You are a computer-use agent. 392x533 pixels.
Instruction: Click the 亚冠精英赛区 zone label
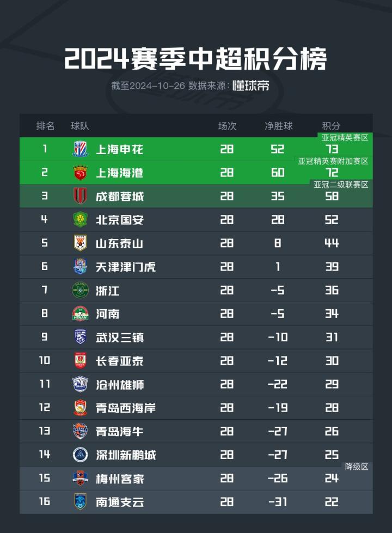[345, 138]
